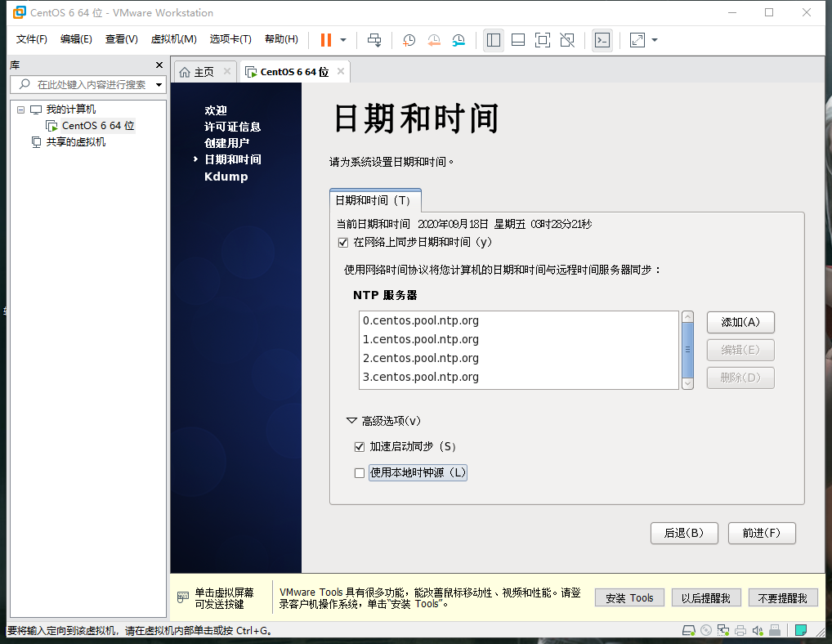This screenshot has width=832, height=644.
Task: Click the hard disk status icon
Action: 689,630
